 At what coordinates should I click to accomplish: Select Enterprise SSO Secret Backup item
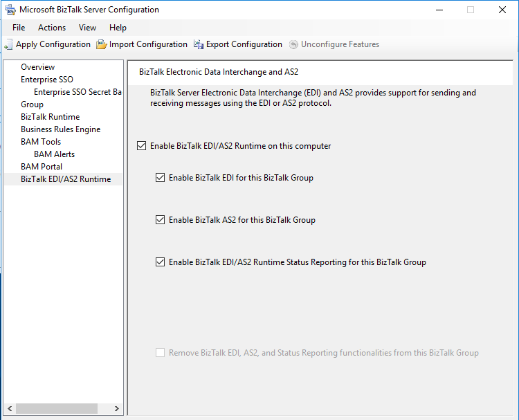pos(78,92)
